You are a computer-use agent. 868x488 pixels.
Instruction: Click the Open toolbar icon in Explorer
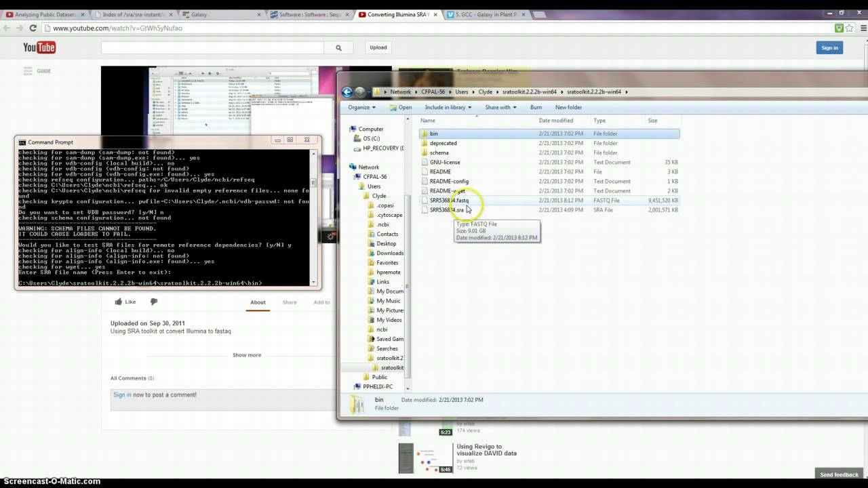[393, 107]
